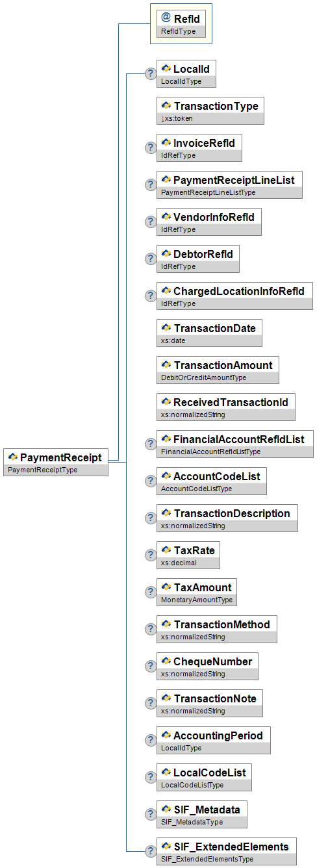
Task: Click the DebitOrCreditAmountType type label
Action: (x=204, y=377)
